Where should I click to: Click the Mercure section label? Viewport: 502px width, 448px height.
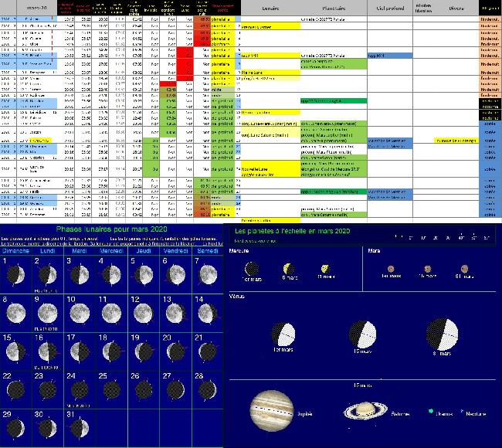(239, 251)
